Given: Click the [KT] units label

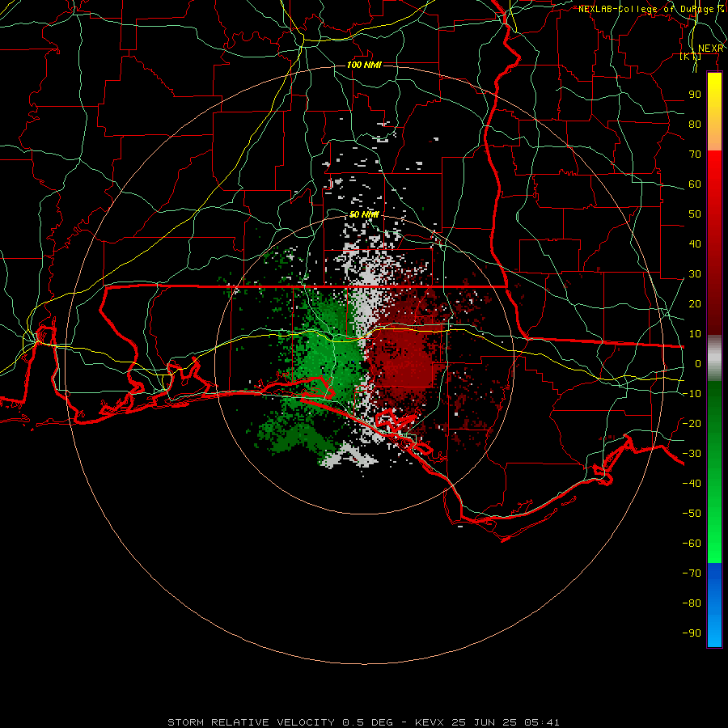Looking at the screenshot, I should coord(691,57).
